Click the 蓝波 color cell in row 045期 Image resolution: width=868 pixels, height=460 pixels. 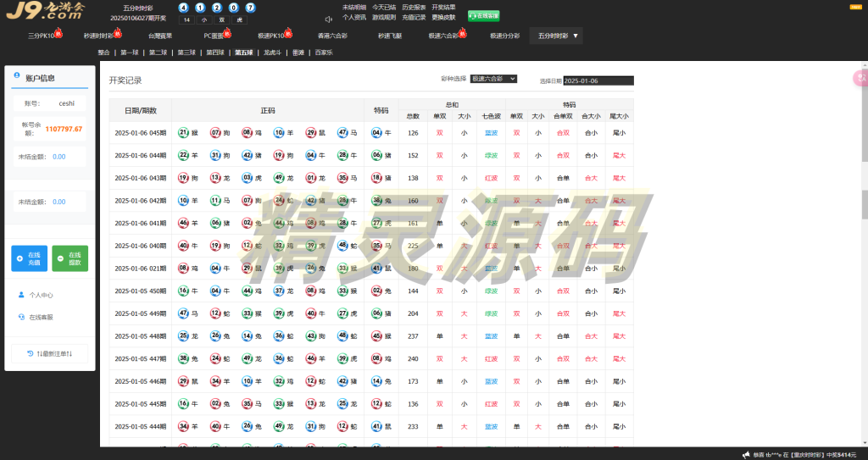pos(491,133)
